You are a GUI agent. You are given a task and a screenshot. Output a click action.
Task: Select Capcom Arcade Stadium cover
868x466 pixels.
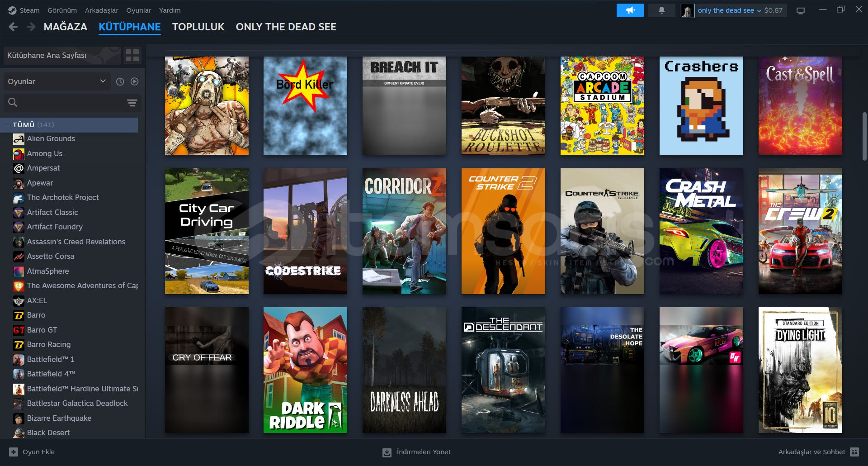click(602, 105)
